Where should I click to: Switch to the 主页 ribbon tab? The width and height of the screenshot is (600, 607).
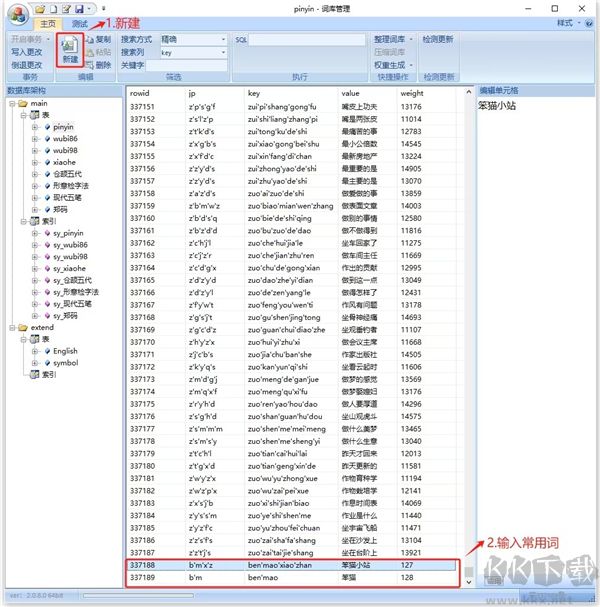pyautogui.click(x=48, y=24)
